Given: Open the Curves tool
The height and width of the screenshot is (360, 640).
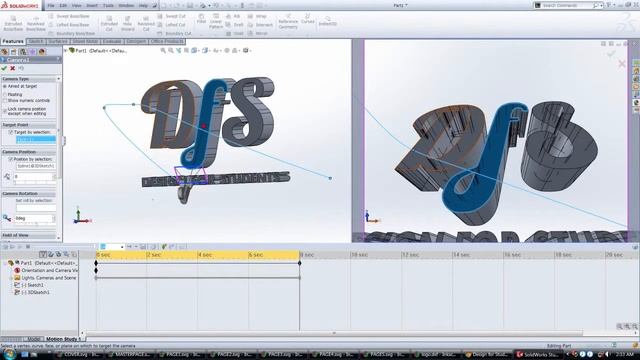Looking at the screenshot, I should tap(308, 19).
